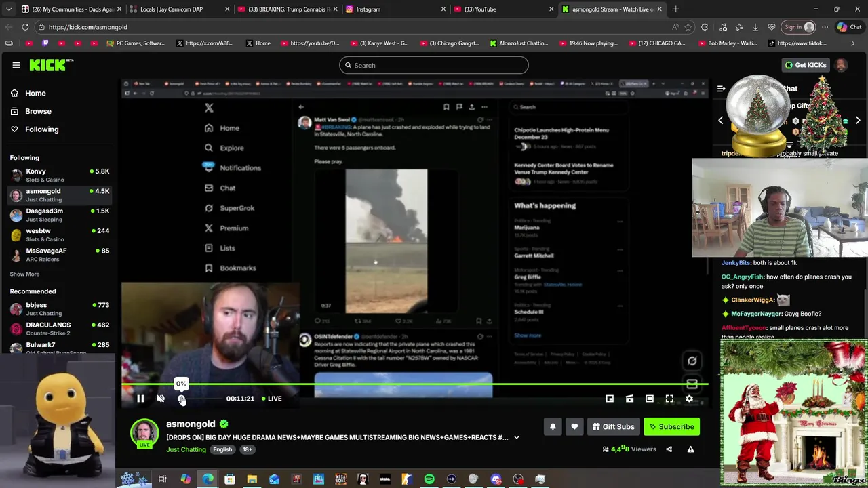Click the Just Chatting category link
The image size is (868, 488).
click(186, 449)
